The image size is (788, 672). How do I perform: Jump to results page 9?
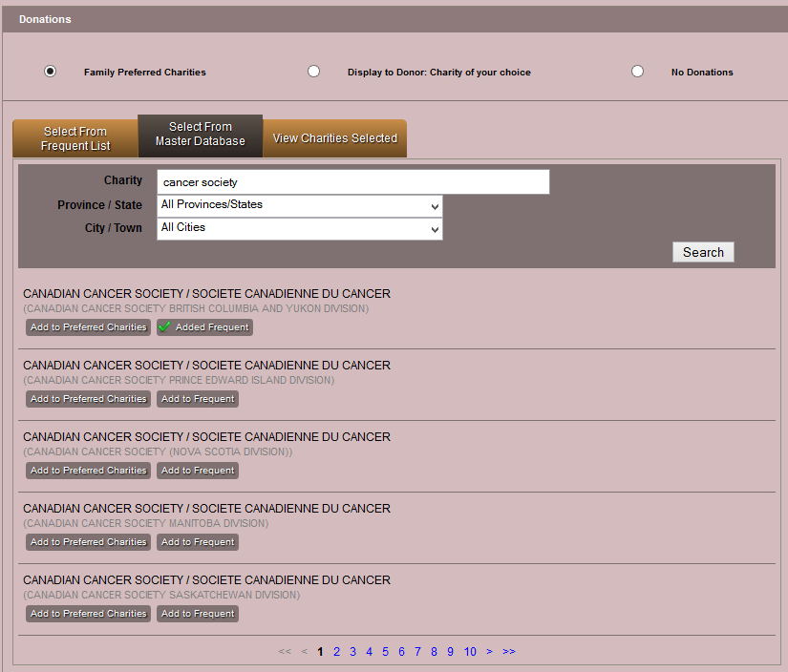click(450, 652)
